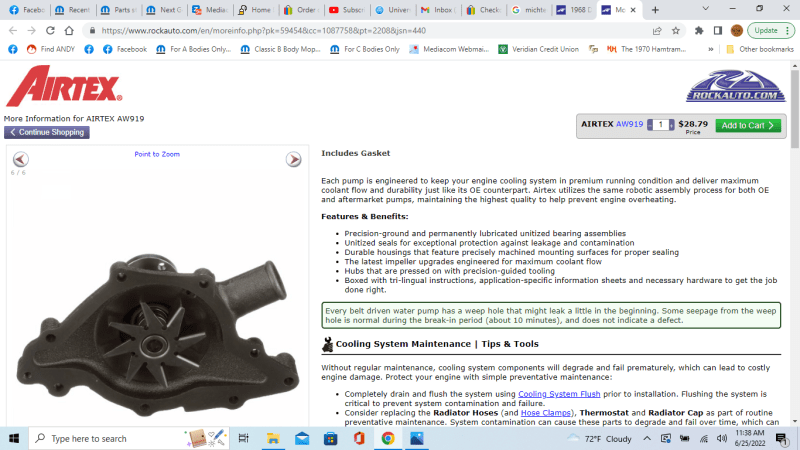800x450 pixels.
Task: Click the quantity field next to AW919
Action: point(660,126)
